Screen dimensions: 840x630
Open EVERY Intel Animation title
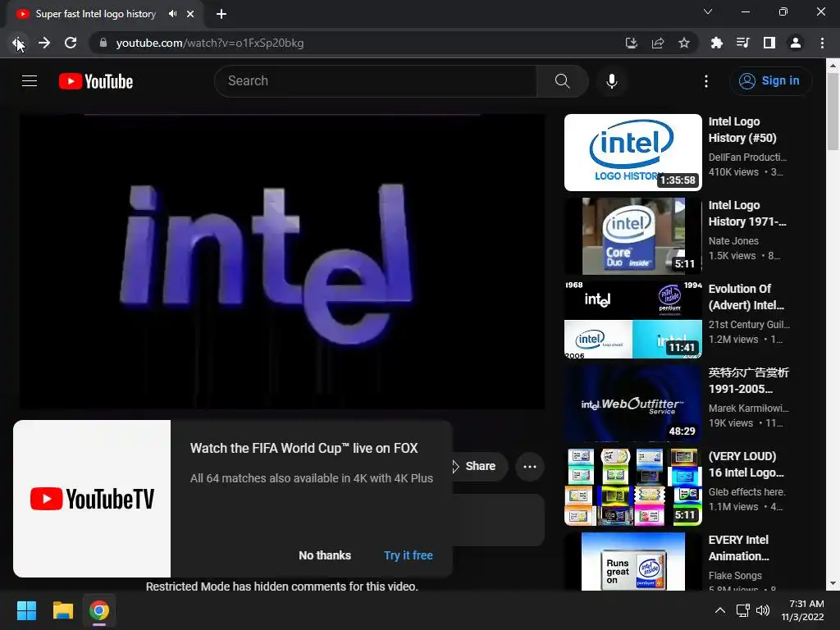click(739, 547)
